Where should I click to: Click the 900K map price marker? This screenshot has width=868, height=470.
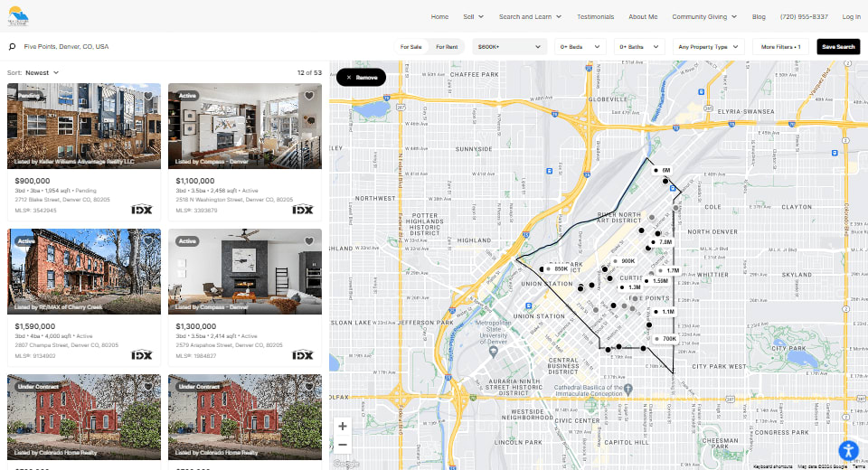pos(625,260)
